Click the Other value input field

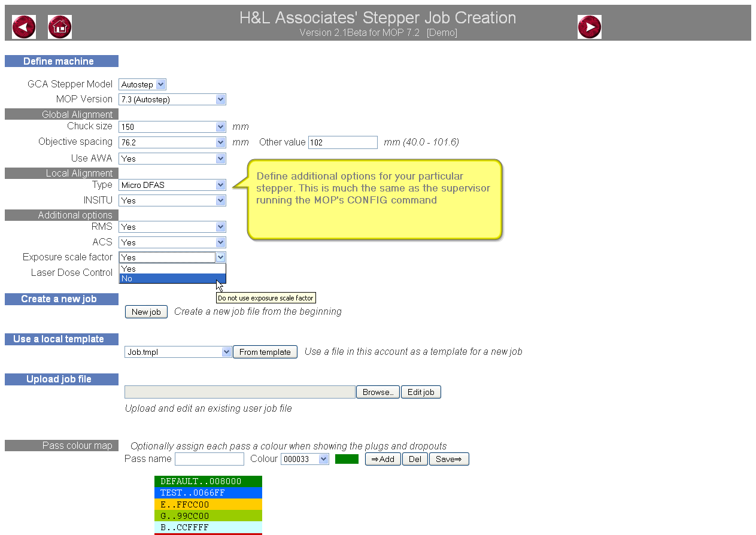[343, 142]
